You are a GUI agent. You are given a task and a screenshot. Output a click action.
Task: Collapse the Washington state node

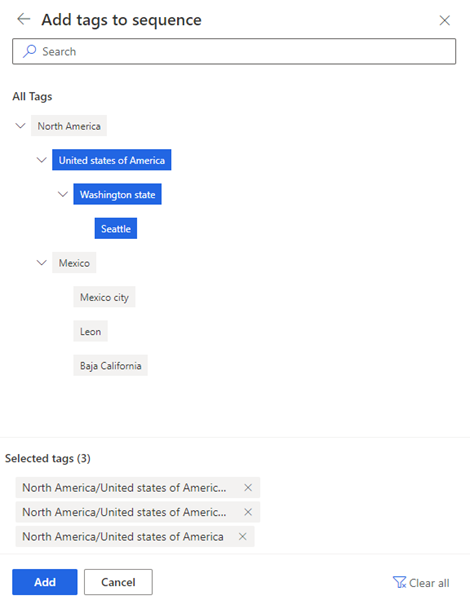coord(63,194)
